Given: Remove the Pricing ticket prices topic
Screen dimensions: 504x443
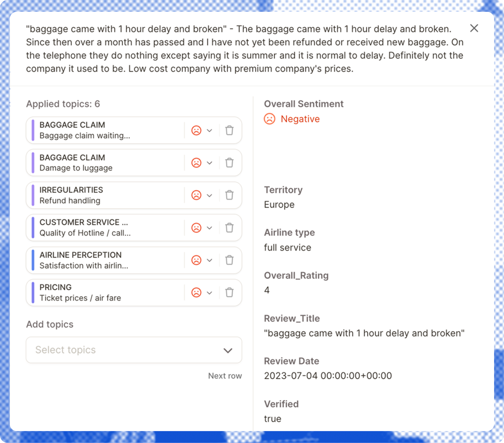Looking at the screenshot, I should tap(229, 293).
